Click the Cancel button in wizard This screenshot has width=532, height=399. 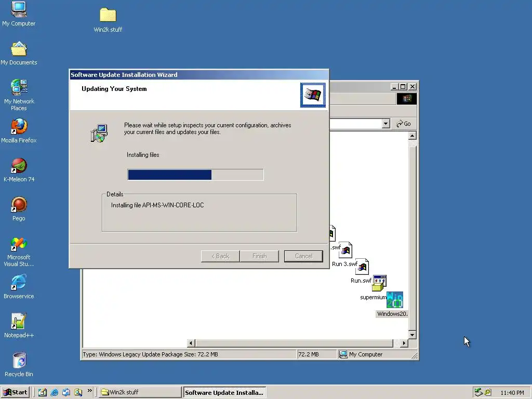point(303,256)
